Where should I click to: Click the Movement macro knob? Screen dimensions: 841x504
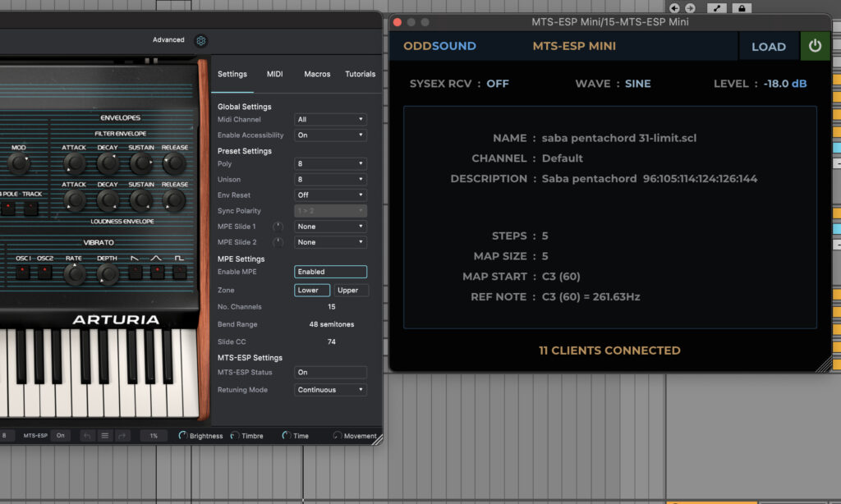point(338,435)
